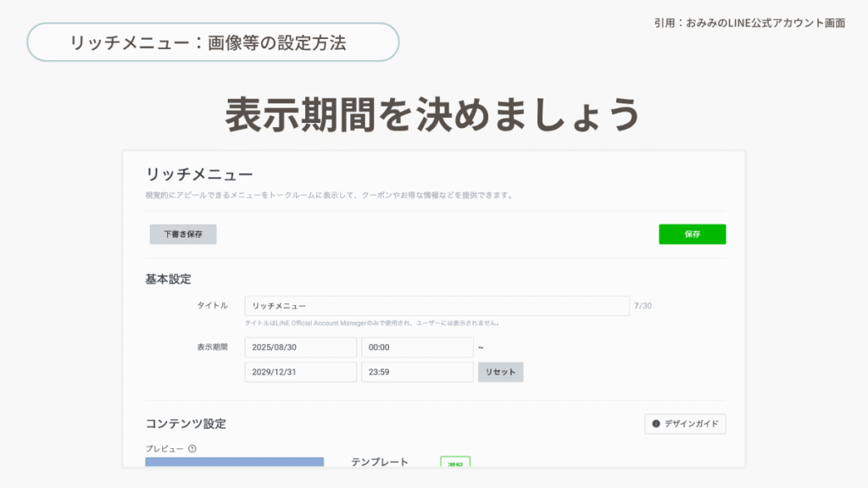Open the end date field 2029/12/31
Image resolution: width=868 pixels, height=488 pixels.
point(300,372)
